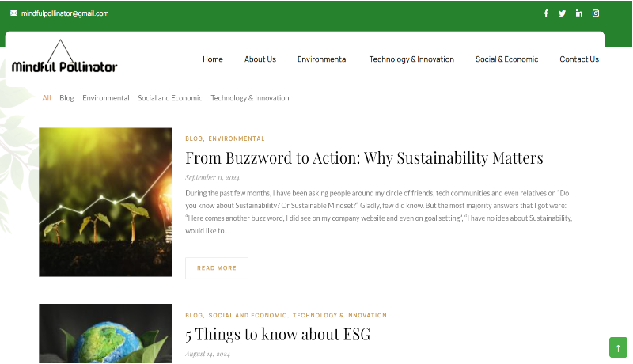Viewport: 633px width, 364px height.
Task: Click the seedlings growth chart thumbnail
Action: tap(105, 202)
